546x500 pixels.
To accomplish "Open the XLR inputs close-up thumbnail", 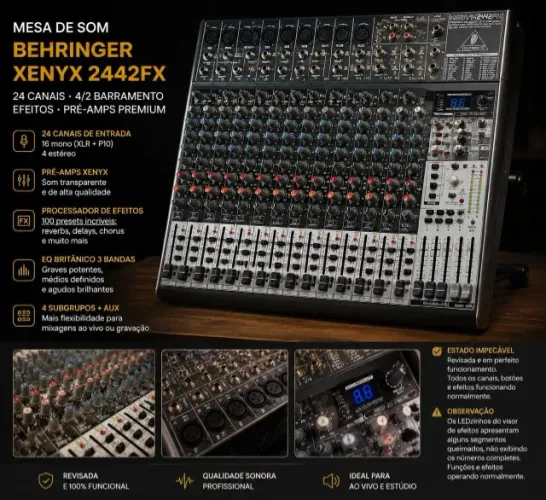I will [225, 403].
